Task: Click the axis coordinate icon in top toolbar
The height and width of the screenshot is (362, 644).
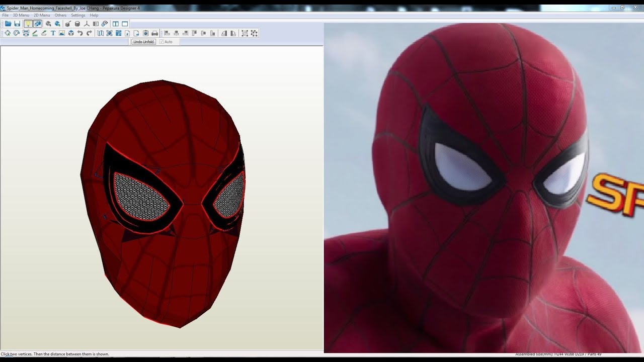Action: pos(87,24)
